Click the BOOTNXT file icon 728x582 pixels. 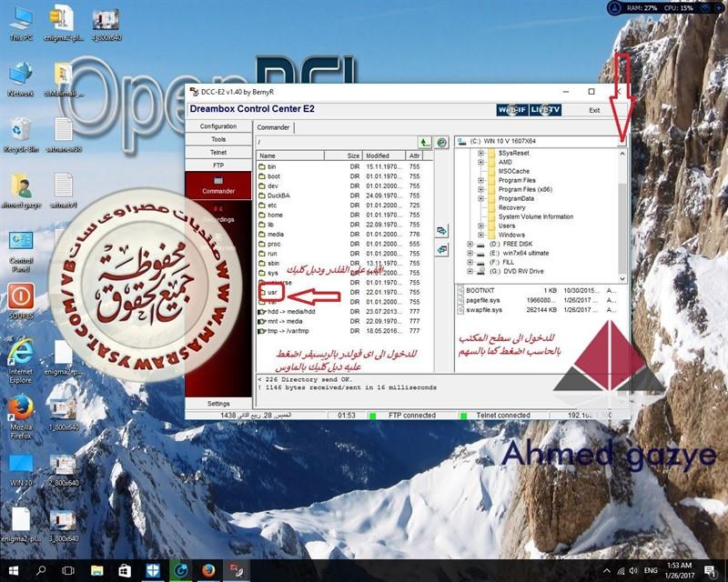point(460,290)
